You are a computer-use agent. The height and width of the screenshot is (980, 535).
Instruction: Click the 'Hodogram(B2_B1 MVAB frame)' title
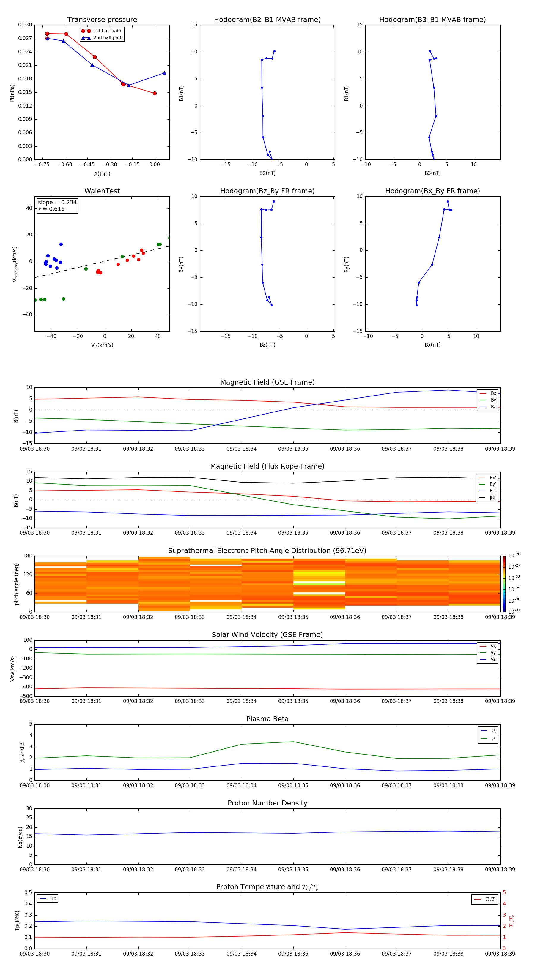point(267,20)
